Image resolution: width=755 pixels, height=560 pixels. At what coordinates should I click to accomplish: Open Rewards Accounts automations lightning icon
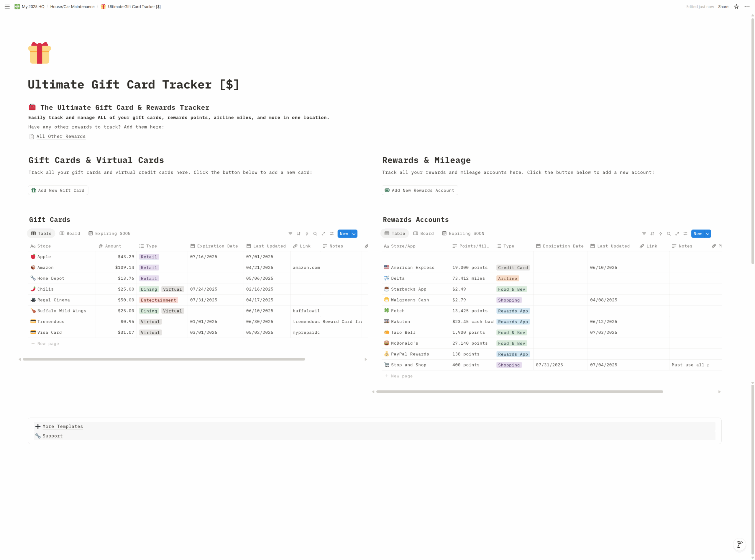(660, 234)
